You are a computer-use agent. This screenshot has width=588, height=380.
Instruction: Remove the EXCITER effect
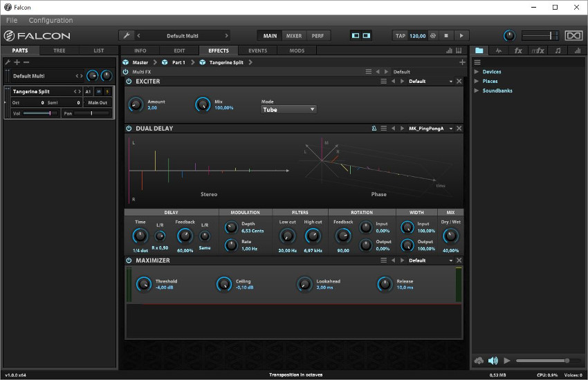tap(459, 82)
